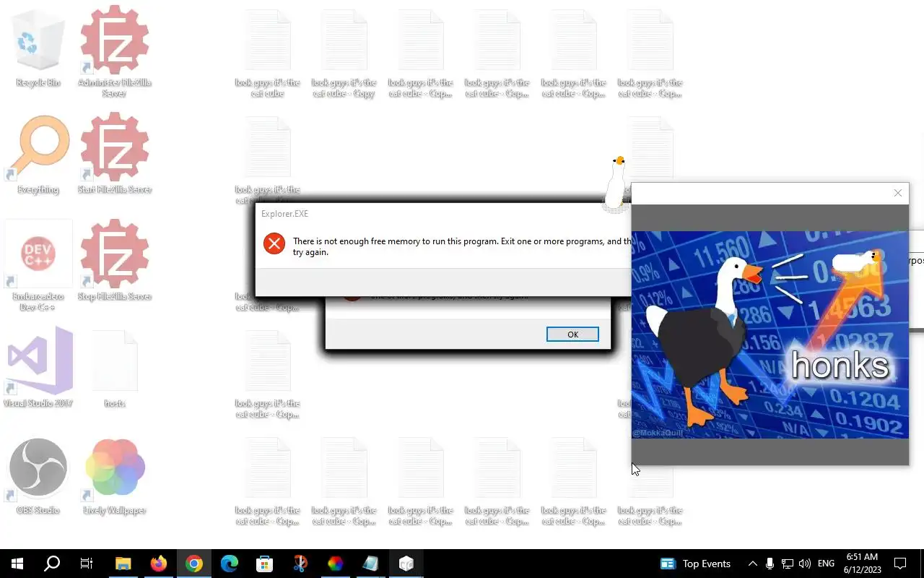Select the Lively Wallpaper desktop shortcut
The width and height of the screenshot is (924, 578).
click(x=114, y=475)
